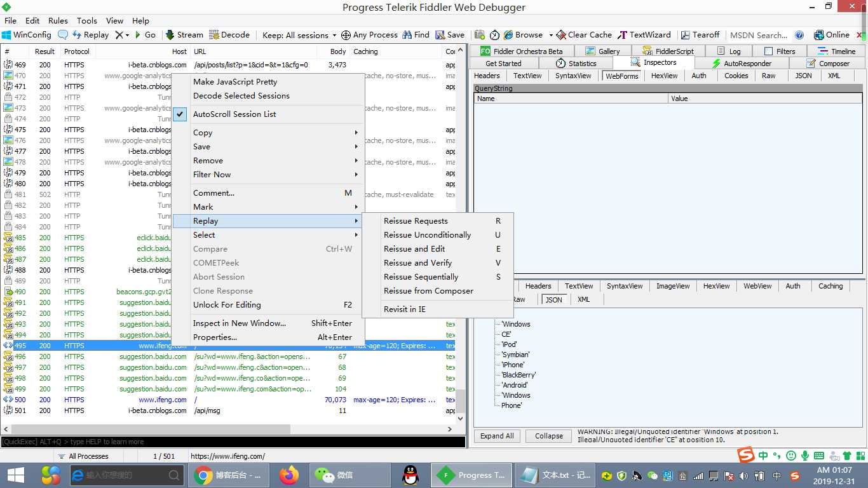Click the MSDN help question icon

pos(800,35)
